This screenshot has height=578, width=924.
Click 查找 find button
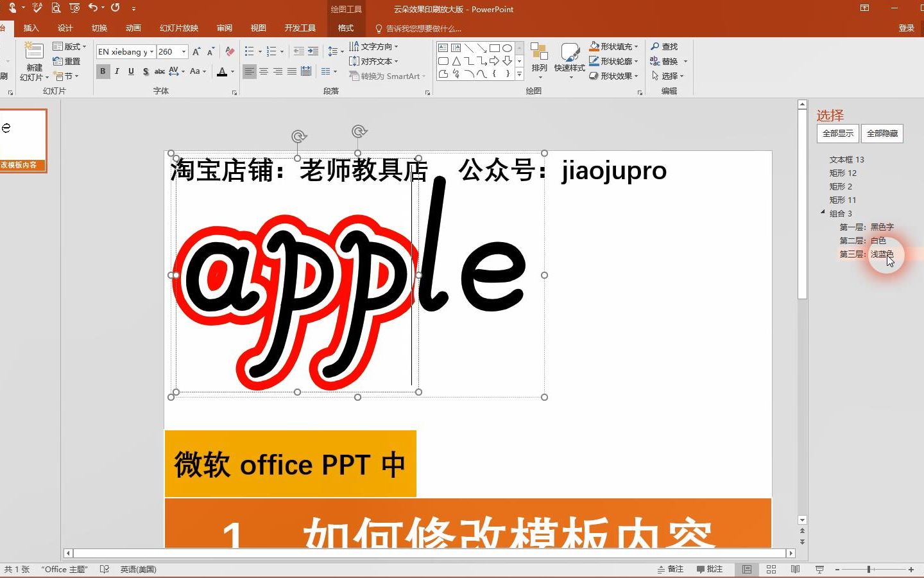pos(664,46)
